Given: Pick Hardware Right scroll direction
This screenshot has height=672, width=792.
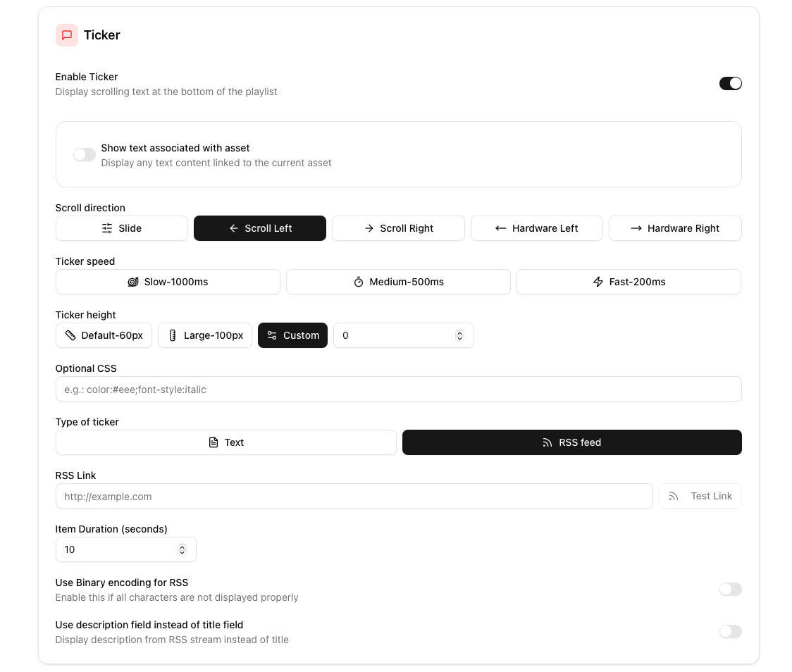Looking at the screenshot, I should [674, 228].
